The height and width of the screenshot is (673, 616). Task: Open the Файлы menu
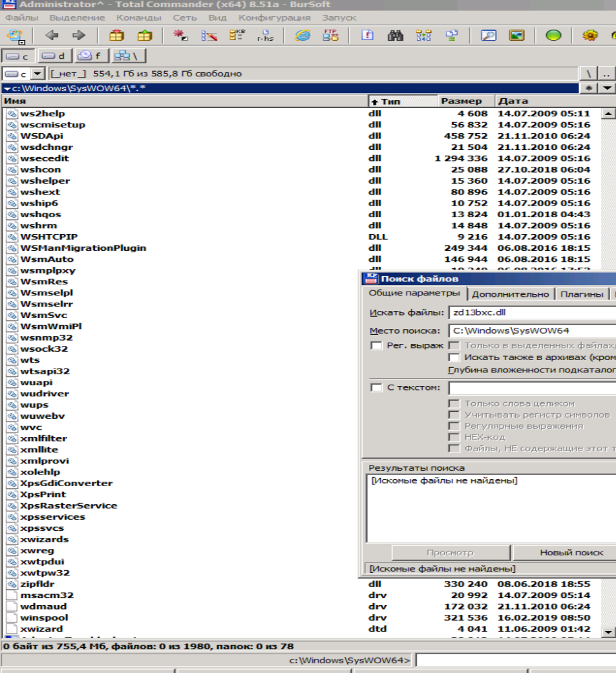point(21,17)
